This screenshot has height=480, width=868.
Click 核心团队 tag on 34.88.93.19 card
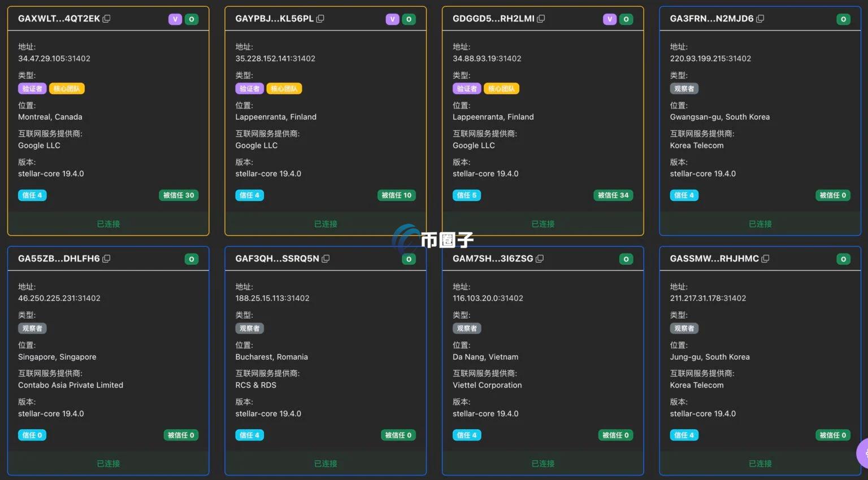coord(501,89)
